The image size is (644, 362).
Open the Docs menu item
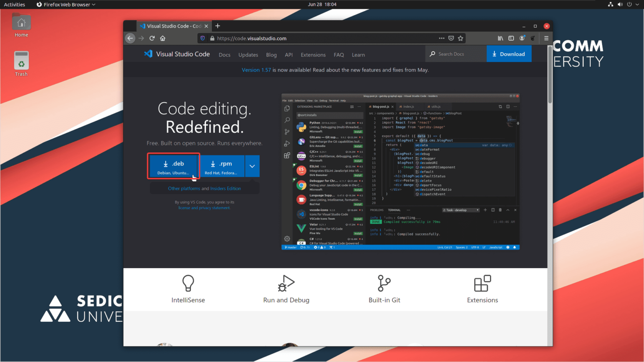pyautogui.click(x=225, y=55)
